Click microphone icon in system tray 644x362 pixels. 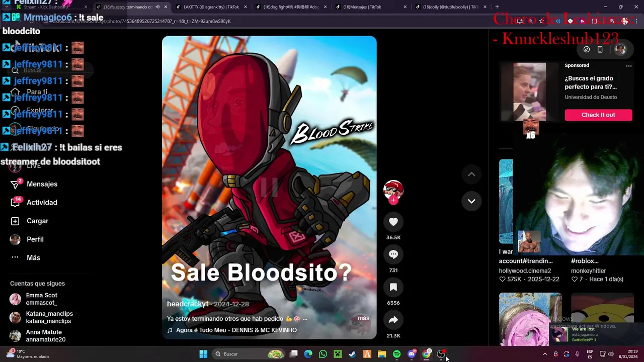pyautogui.click(x=577, y=354)
